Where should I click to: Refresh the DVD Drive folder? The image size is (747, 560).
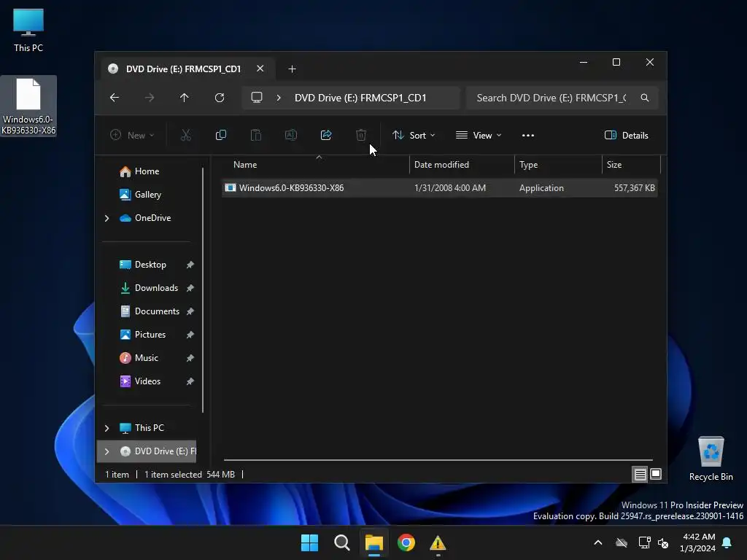tap(219, 98)
